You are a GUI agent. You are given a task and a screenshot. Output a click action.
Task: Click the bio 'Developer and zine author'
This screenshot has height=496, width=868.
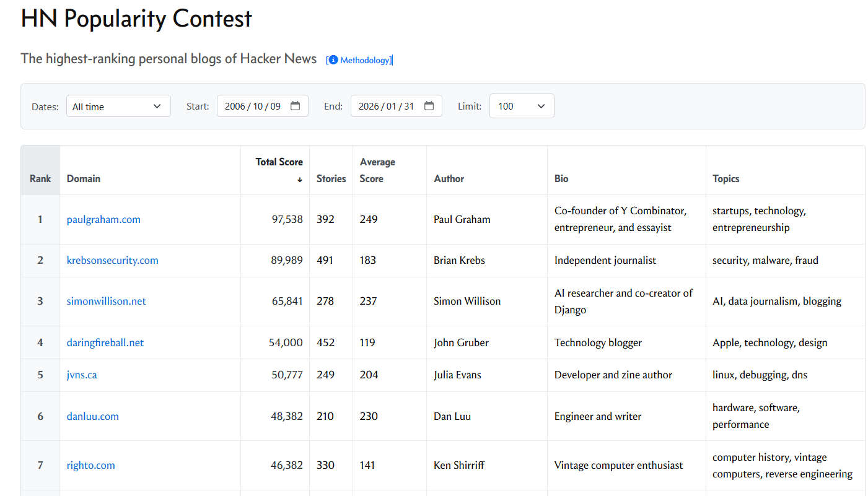(x=613, y=375)
